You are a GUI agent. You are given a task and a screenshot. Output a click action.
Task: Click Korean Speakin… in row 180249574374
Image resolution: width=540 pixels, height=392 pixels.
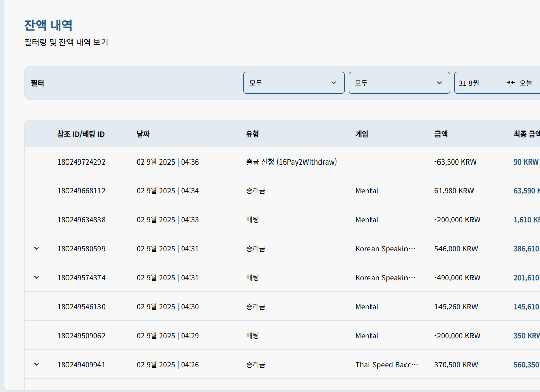tap(385, 278)
